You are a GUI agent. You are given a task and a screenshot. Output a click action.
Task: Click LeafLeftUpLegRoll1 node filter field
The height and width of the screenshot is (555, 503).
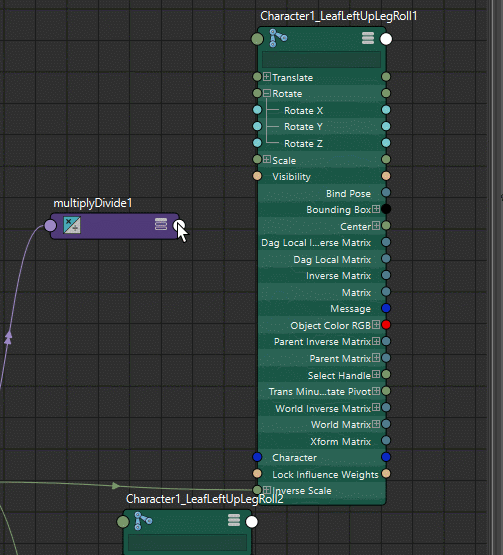(321, 59)
